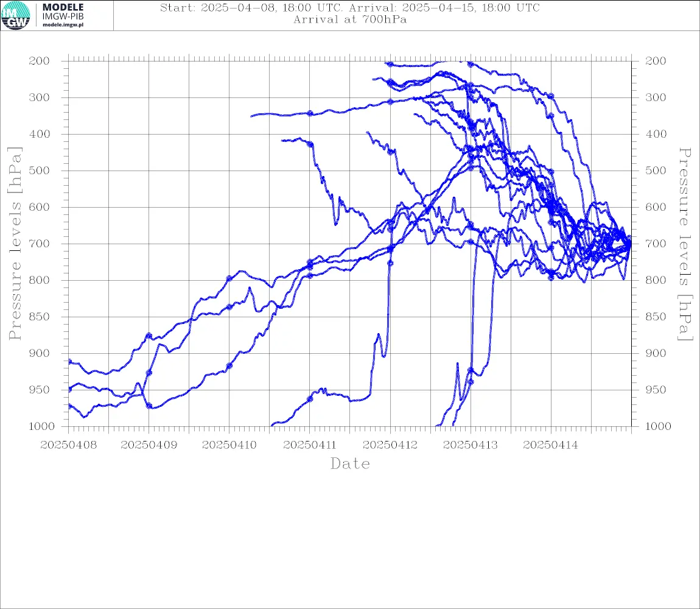Click the left axis 600 label
Viewport: 700px width, 609px height.
point(40,207)
